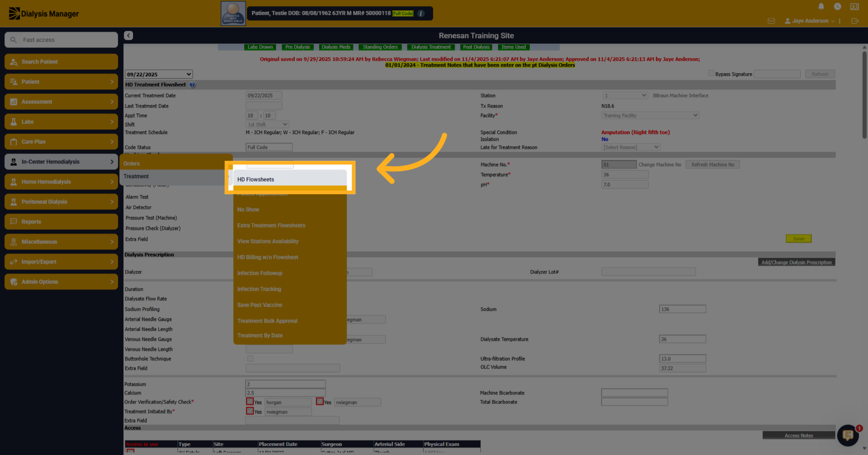Screen dimensions: 868x455
Task: Expand the Jaye Anderson user menu
Action: pos(809,21)
